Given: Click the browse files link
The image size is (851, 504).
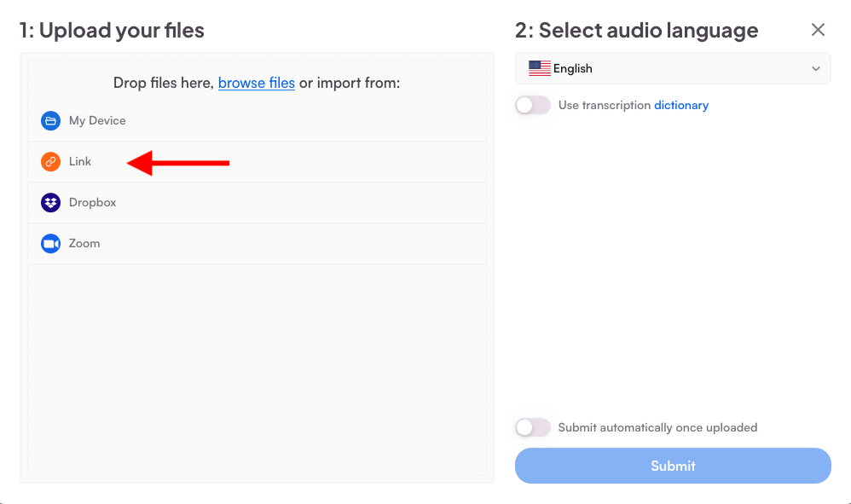Looking at the screenshot, I should coord(256,83).
